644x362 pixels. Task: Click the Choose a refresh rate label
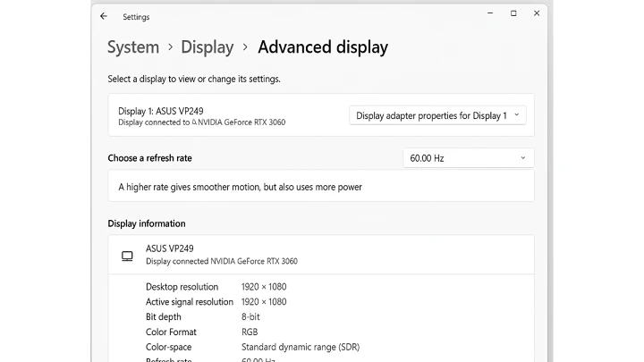150,158
